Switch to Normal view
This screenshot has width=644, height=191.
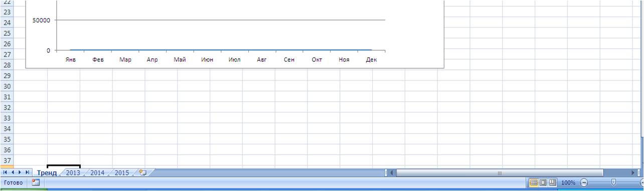pyautogui.click(x=534, y=182)
